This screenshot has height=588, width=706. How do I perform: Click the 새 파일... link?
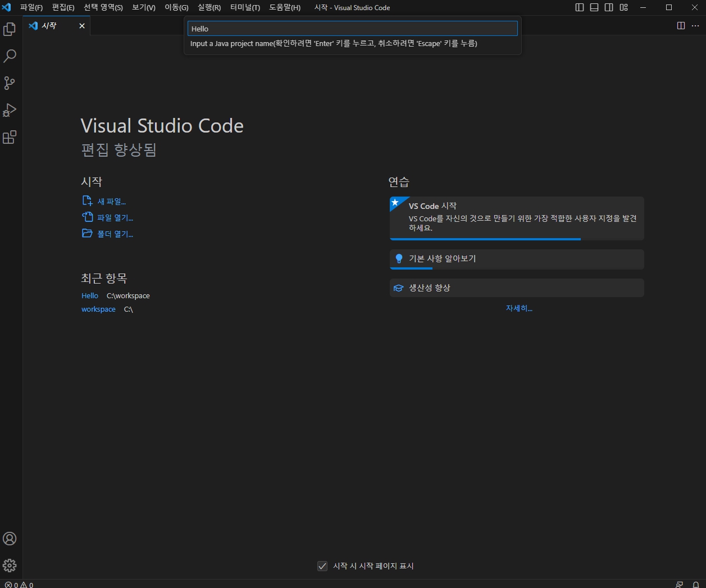point(112,202)
